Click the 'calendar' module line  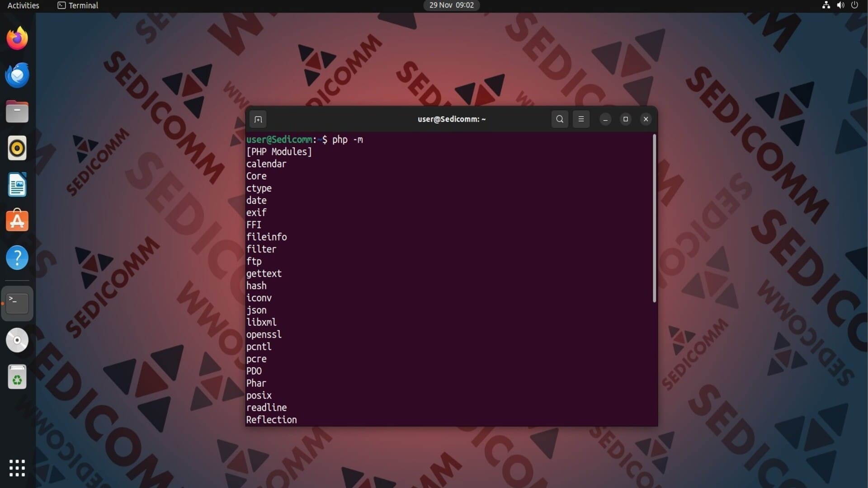(x=266, y=164)
